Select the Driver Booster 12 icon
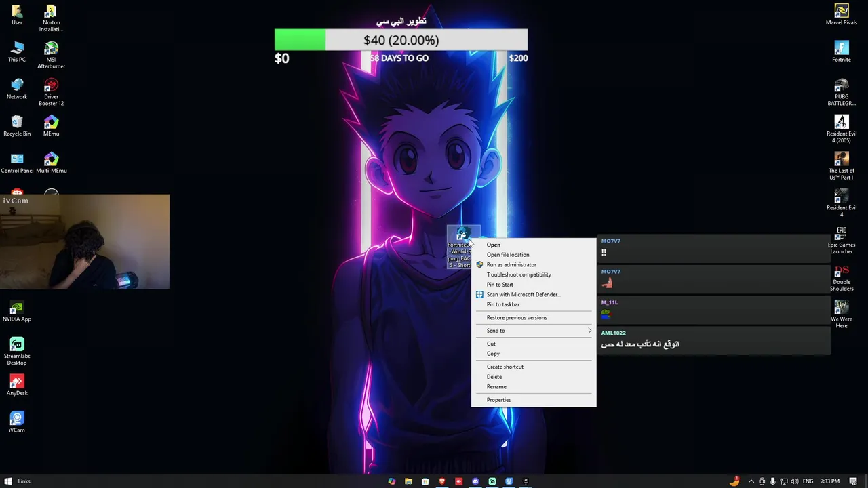868x488 pixels. [x=51, y=92]
